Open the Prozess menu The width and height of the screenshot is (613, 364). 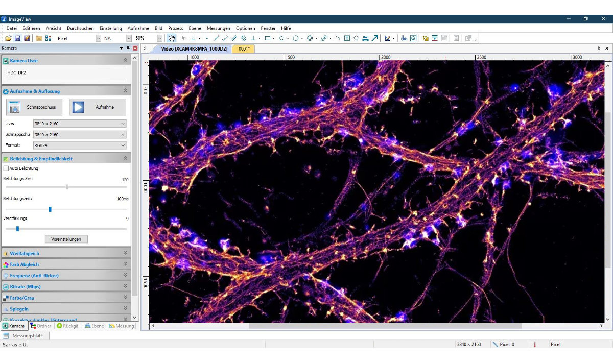pos(176,28)
